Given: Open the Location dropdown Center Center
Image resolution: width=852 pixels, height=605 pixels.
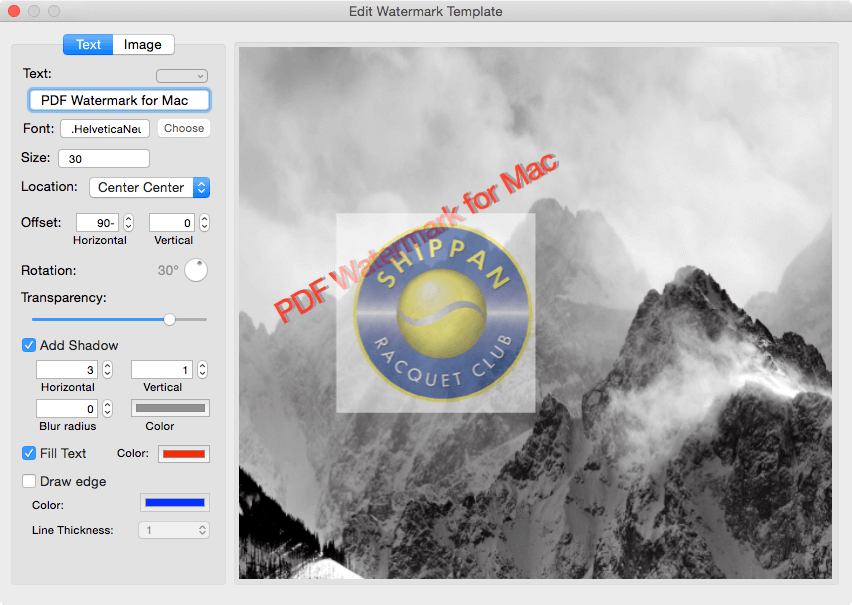Looking at the screenshot, I should 150,188.
